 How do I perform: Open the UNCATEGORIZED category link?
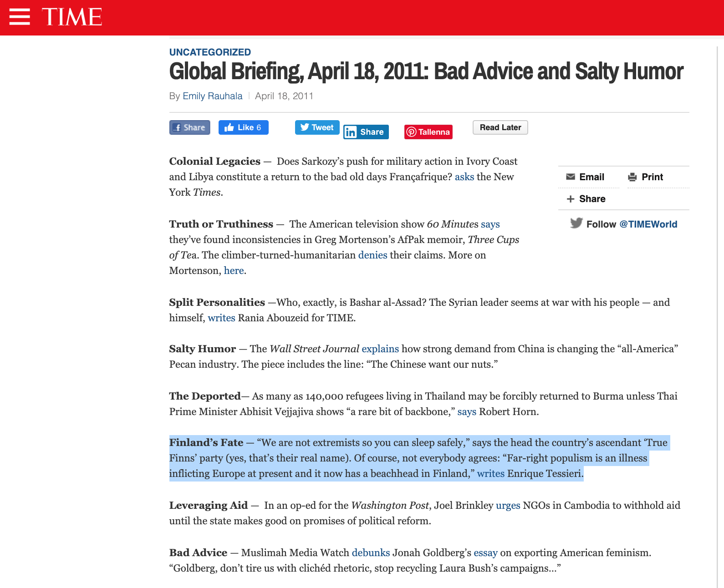tap(210, 52)
